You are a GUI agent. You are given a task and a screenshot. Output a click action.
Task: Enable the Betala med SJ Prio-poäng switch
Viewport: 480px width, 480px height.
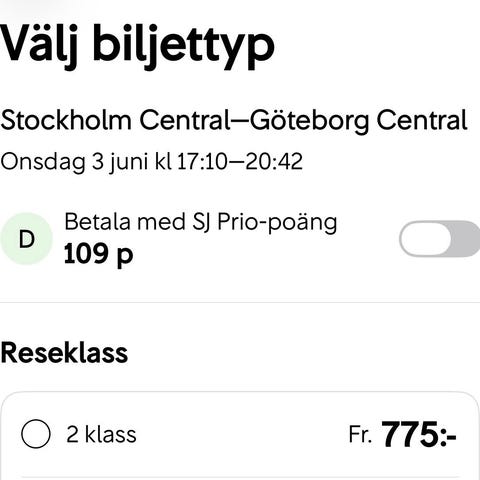coord(440,239)
